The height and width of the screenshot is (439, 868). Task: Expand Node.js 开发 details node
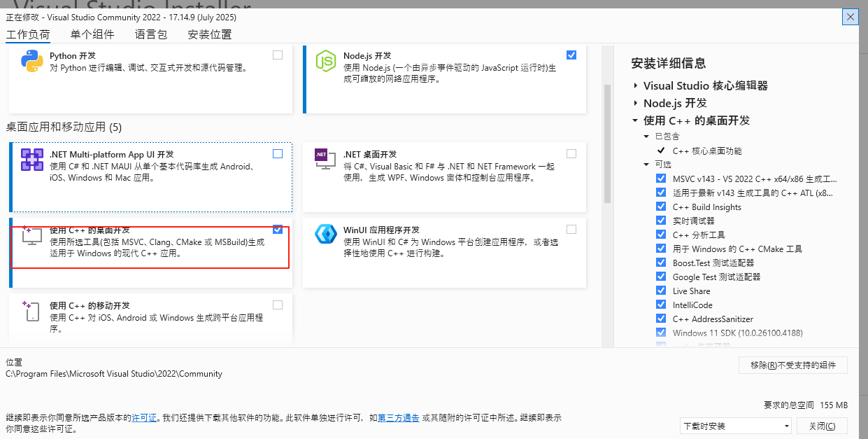635,103
